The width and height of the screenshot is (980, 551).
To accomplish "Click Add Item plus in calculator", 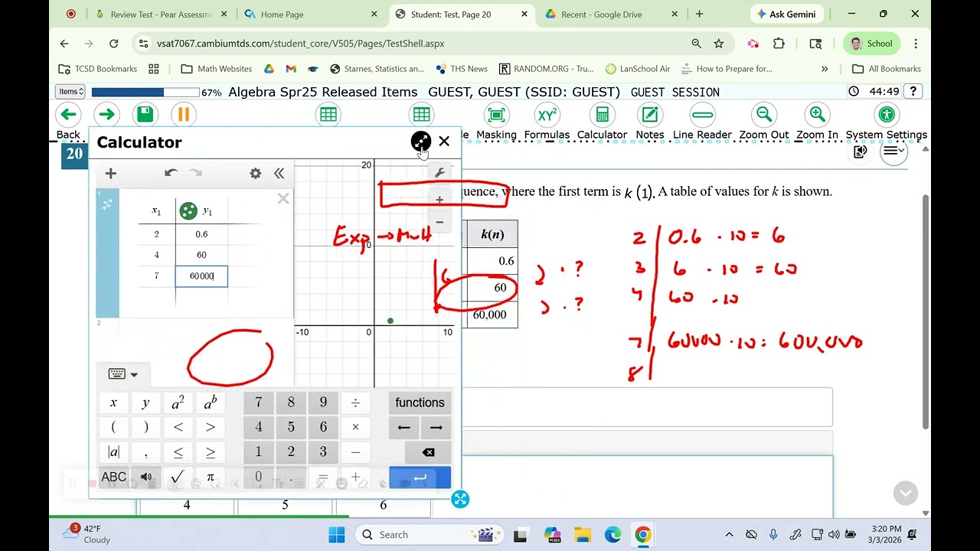I will 110,174.
